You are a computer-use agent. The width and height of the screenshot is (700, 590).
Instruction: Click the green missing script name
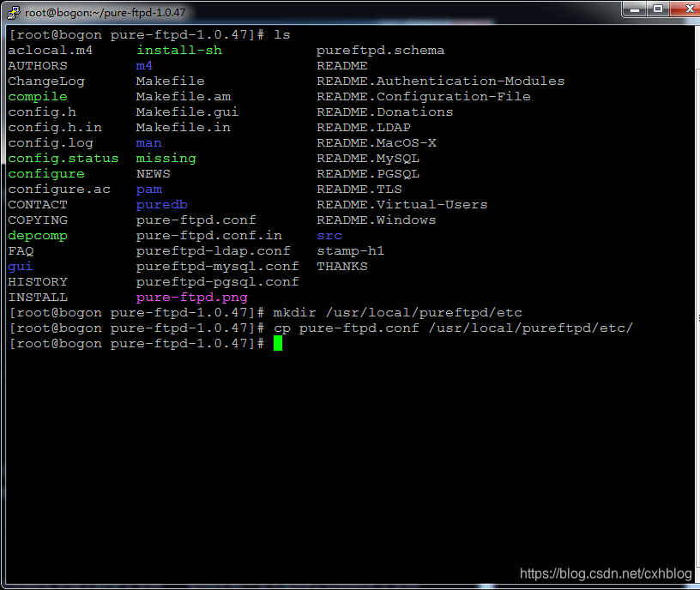(166, 159)
